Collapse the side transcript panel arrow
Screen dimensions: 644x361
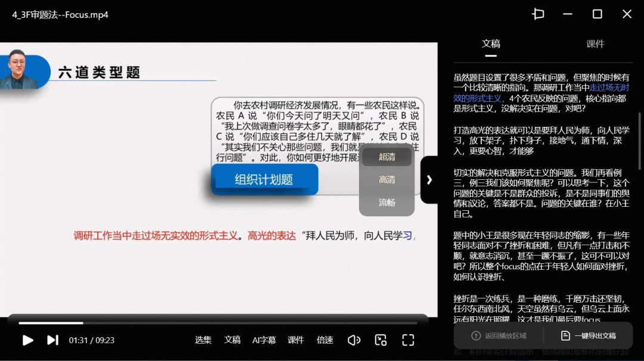pyautogui.click(x=429, y=180)
